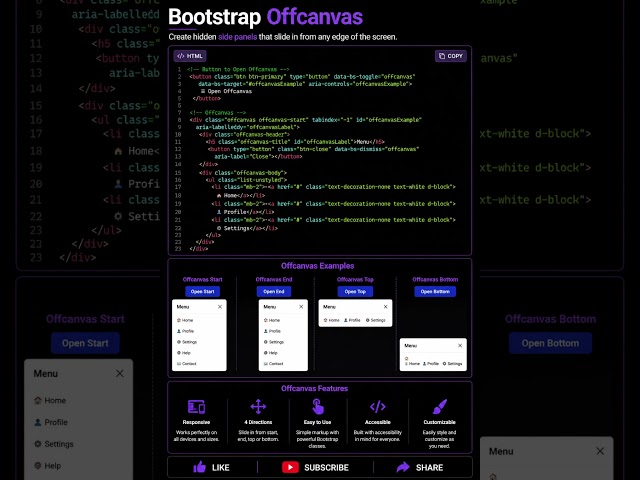Screen dimensions: 640x480
Task: Click the large dimmed Open Bottom button in the background
Action: (550, 343)
